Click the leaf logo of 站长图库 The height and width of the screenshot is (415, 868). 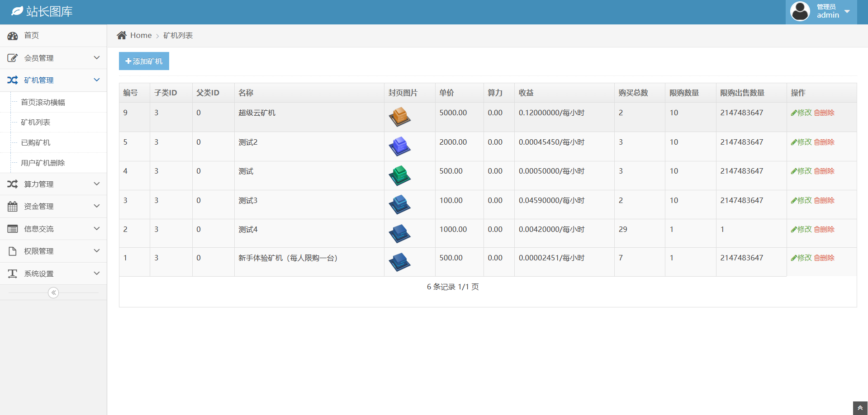tap(17, 11)
